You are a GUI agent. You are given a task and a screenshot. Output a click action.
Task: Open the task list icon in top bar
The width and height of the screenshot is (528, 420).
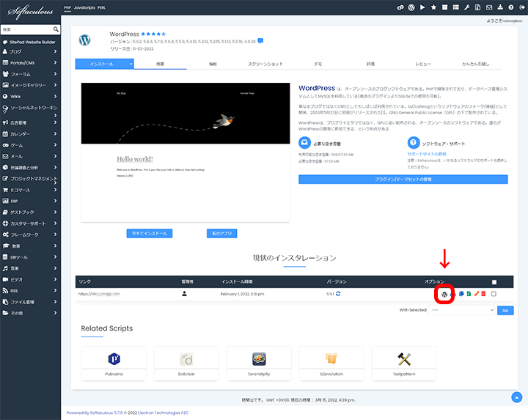point(456,7)
